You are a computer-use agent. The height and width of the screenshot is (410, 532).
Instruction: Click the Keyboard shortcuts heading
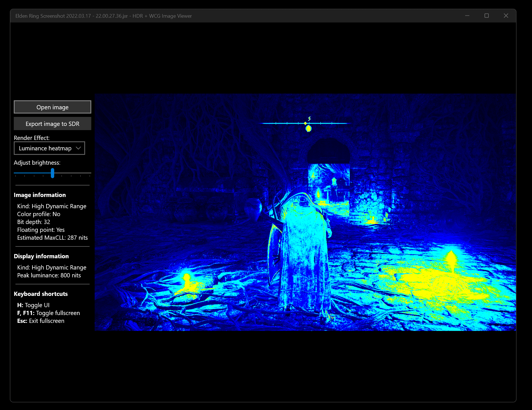pos(41,294)
